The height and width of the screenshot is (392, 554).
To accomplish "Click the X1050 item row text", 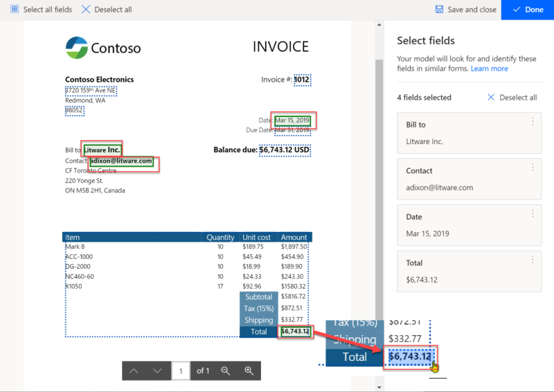I will click(x=74, y=286).
